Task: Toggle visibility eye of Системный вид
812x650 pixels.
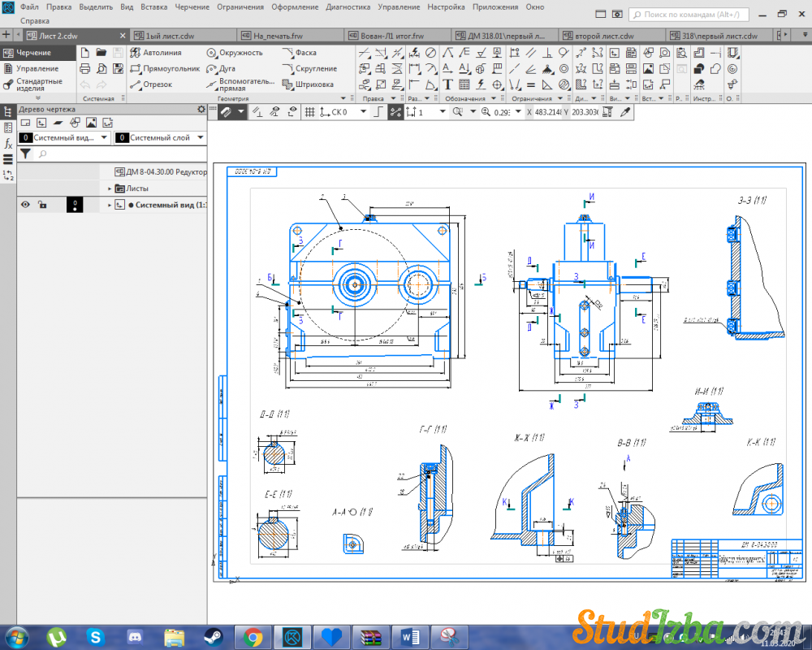Action: coord(25,205)
